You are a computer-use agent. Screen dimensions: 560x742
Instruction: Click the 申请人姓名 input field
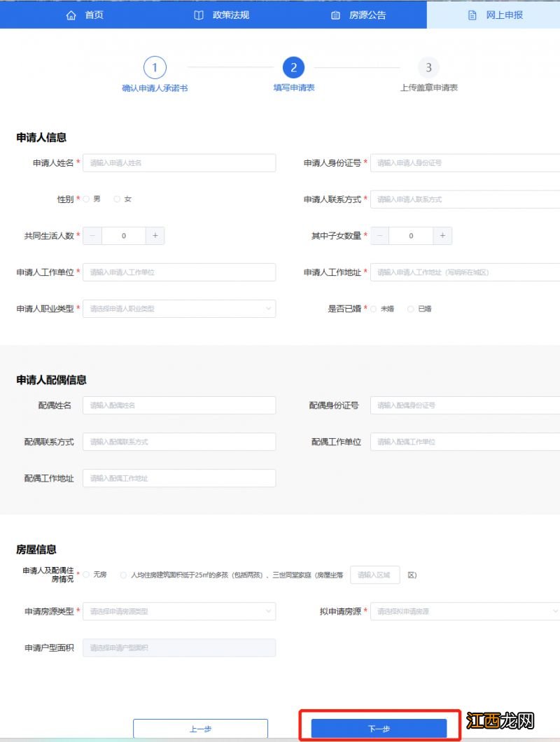[178, 162]
